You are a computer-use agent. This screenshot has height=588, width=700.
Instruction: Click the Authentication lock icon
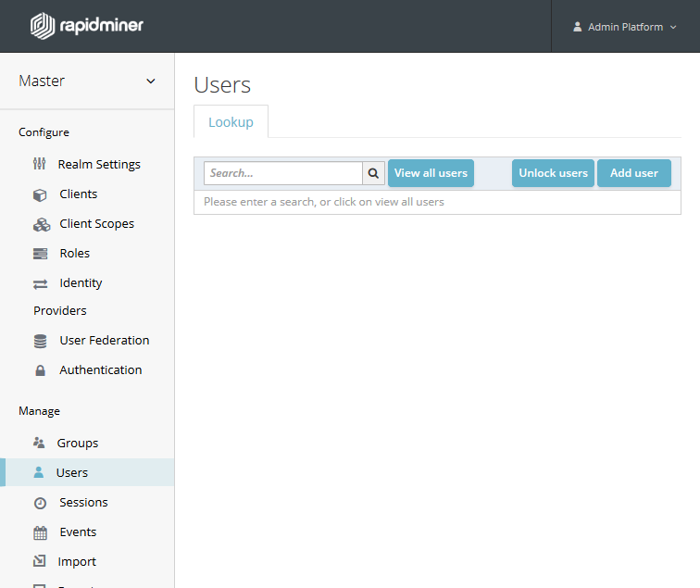40,370
